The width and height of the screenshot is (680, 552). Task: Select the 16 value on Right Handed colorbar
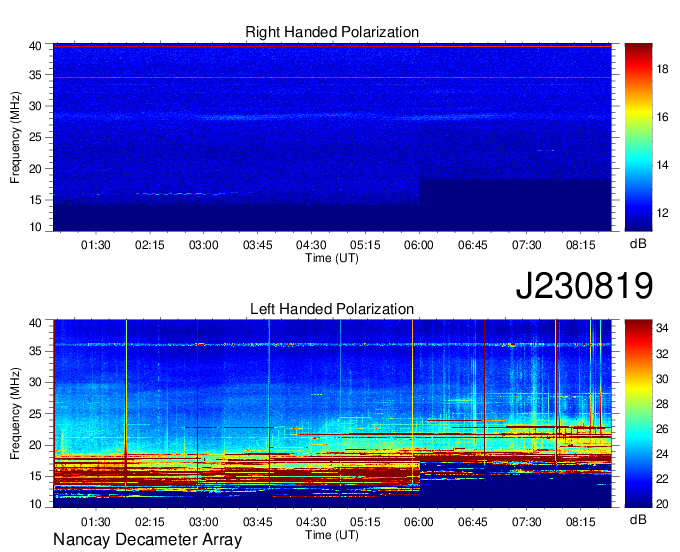pyautogui.click(x=662, y=117)
